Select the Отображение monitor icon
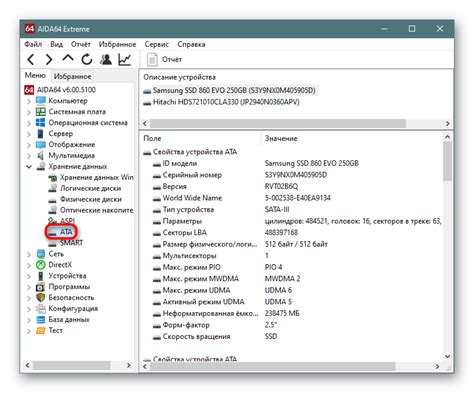This screenshot has height=393, width=474. [41, 144]
